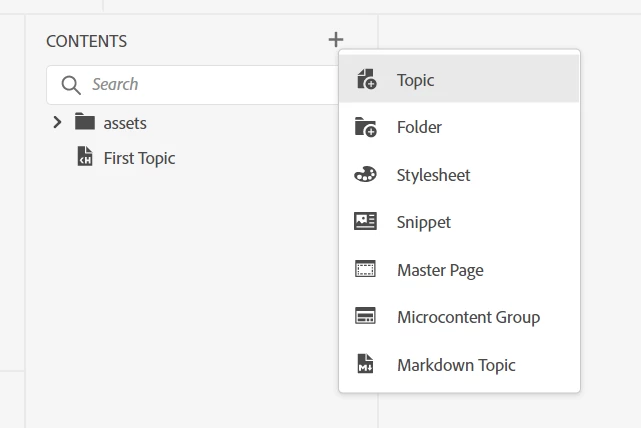
Task: Click the Topic icon in menu
Action: (x=365, y=80)
